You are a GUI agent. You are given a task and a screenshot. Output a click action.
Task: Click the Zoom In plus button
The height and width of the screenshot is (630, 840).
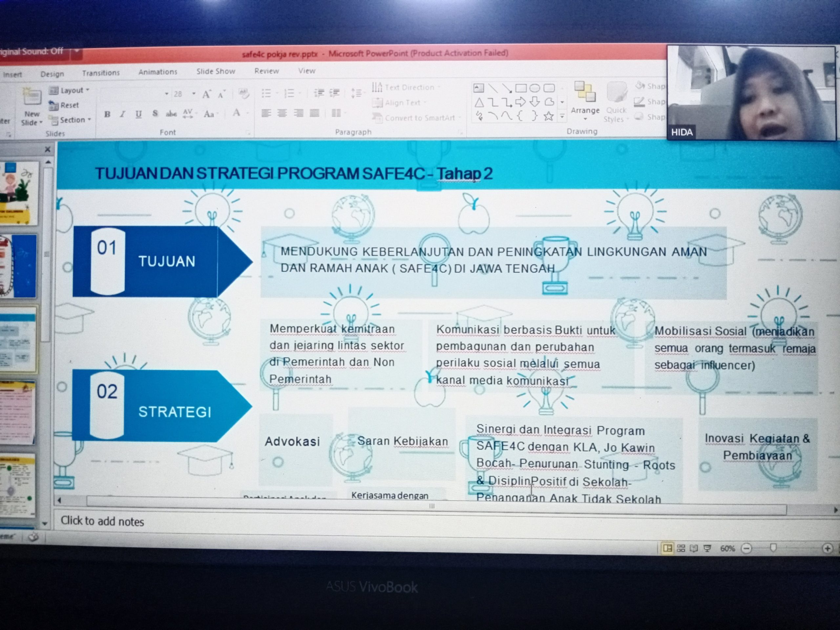click(x=827, y=548)
